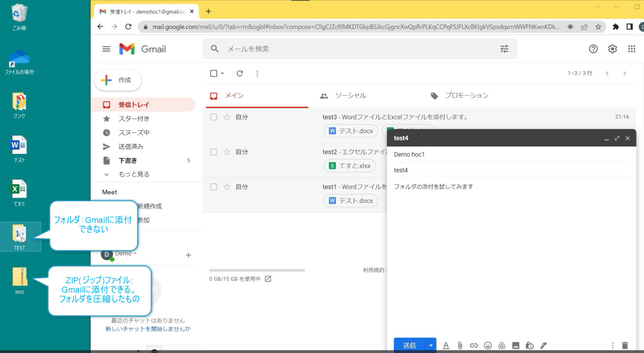Switch to the プロモーション tab
Screen dimensions: 644x353
[467, 96]
